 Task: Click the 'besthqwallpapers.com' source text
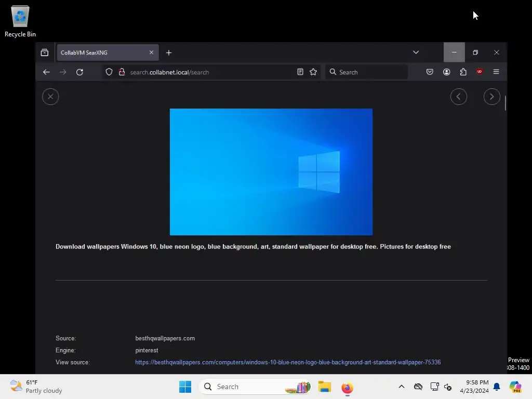(165, 338)
